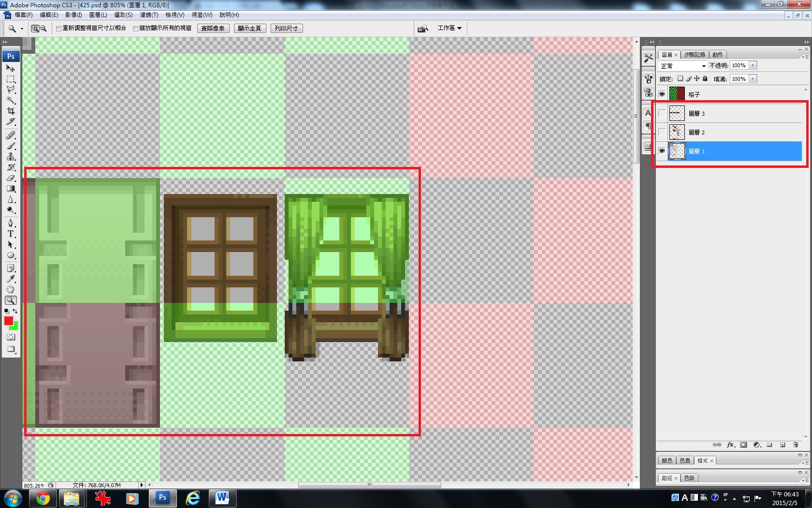Select the Horizontal Type tool

11,234
